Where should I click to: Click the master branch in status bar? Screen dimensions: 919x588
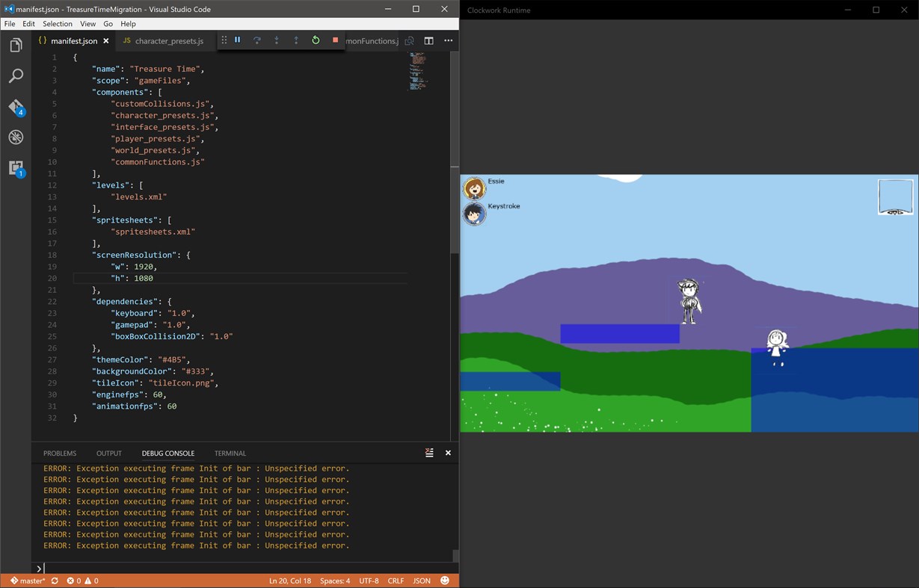tap(28, 581)
